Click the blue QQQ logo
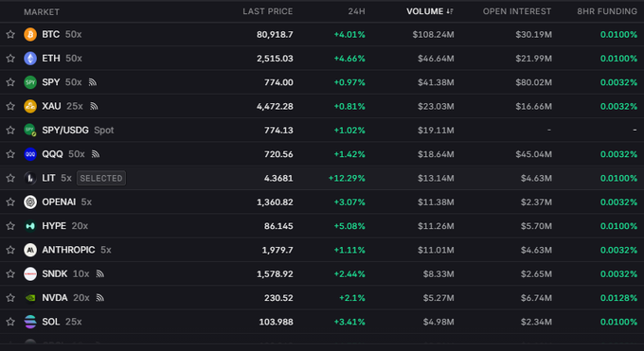 [30, 154]
